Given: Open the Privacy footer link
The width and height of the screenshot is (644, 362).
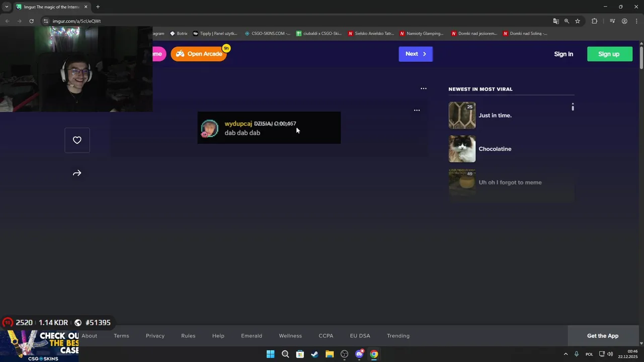Looking at the screenshot, I should tap(155, 336).
